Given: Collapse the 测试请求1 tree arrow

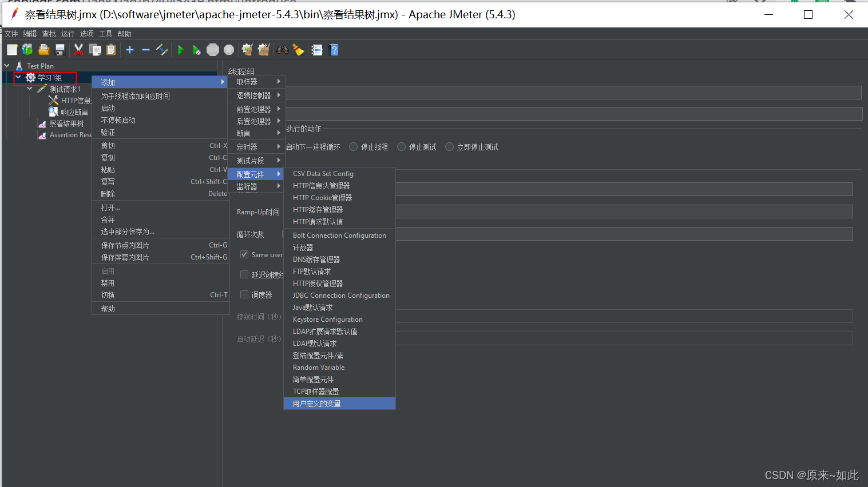Looking at the screenshot, I should (30, 89).
